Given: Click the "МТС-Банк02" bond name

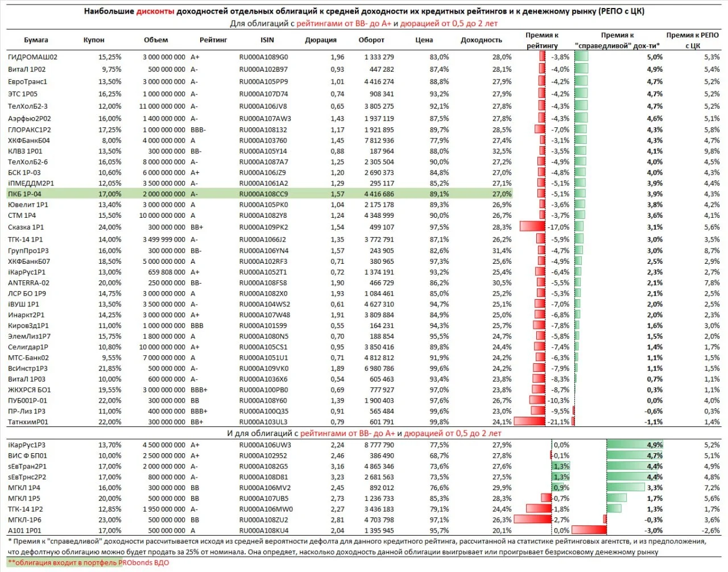Looking at the screenshot, I should click(x=28, y=358).
